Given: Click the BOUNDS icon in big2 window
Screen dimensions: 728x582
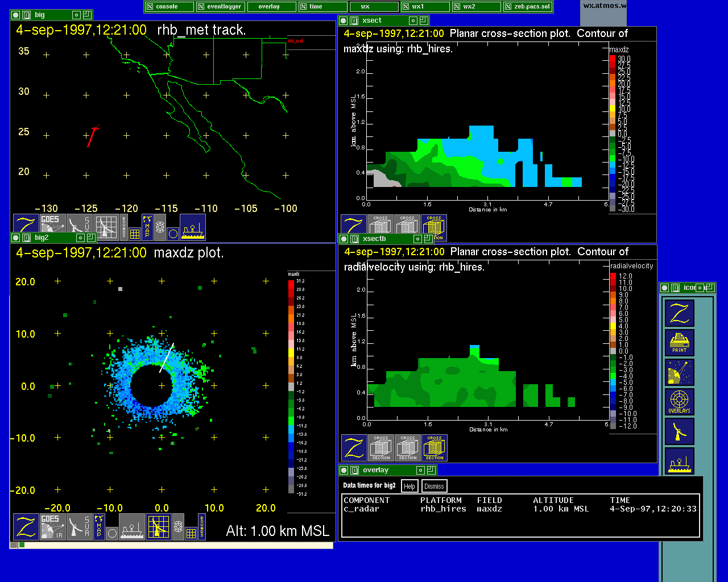Looking at the screenshot, I should [202, 522].
